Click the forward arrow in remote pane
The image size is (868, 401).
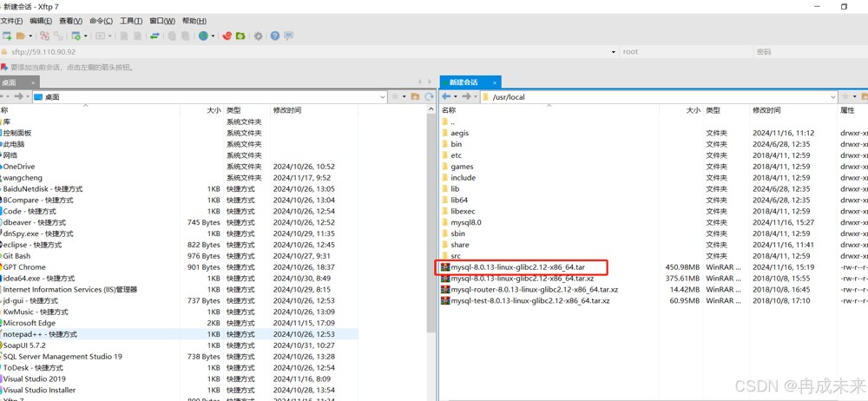click(x=466, y=96)
